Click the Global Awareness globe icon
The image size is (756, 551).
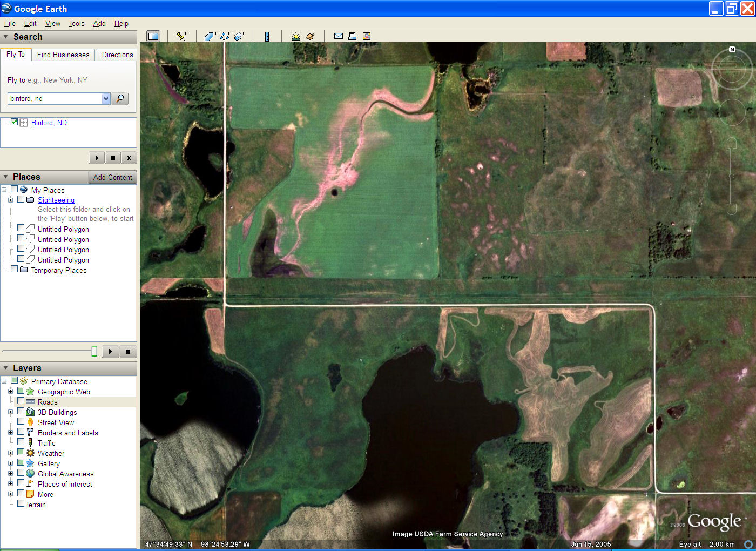click(30, 474)
